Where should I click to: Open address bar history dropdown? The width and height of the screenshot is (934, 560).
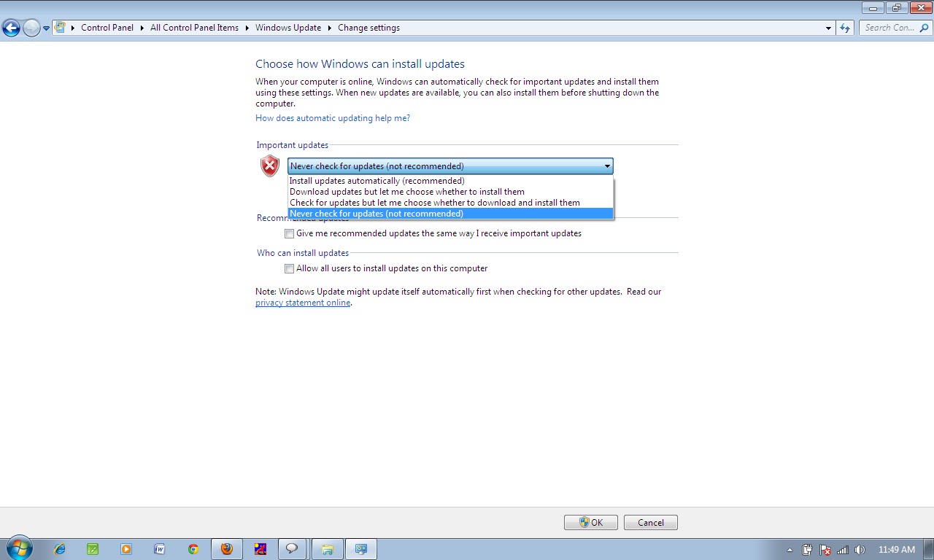(828, 28)
